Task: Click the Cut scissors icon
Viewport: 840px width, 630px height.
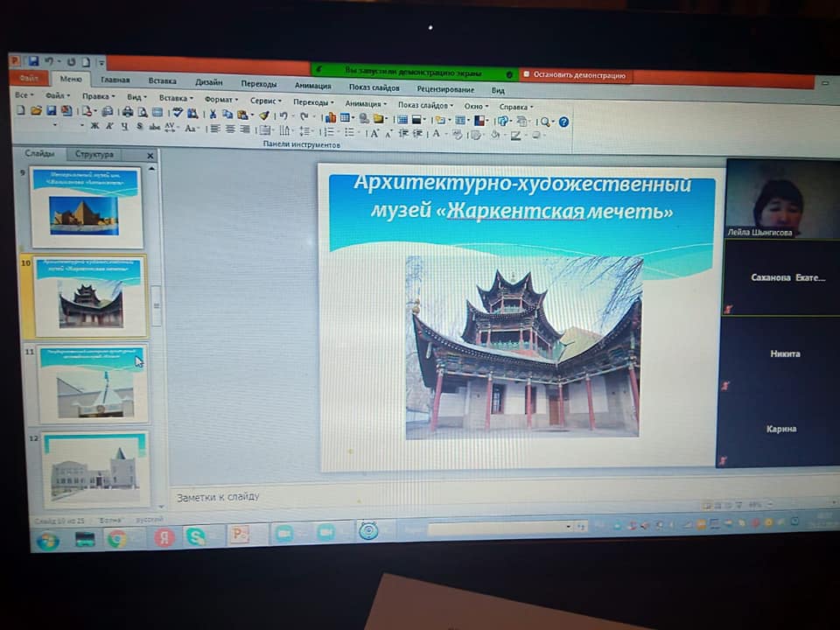Action: (x=213, y=114)
